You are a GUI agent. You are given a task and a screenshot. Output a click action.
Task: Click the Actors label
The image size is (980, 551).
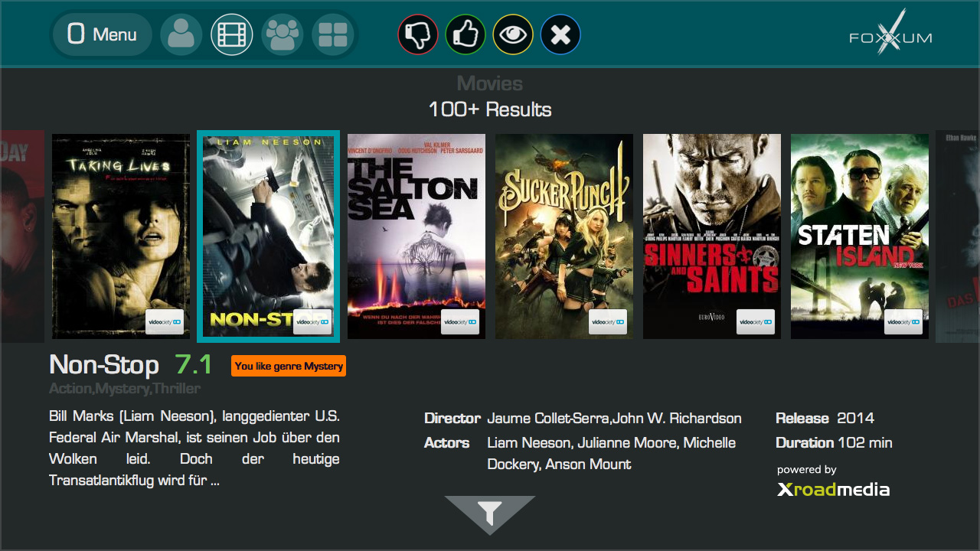point(446,443)
